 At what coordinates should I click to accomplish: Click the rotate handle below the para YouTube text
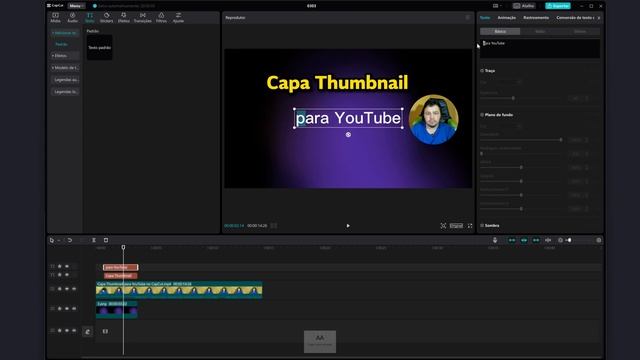[x=348, y=134]
